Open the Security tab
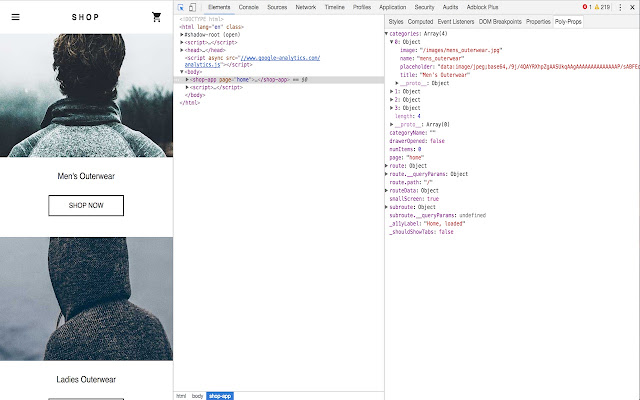 click(x=424, y=7)
